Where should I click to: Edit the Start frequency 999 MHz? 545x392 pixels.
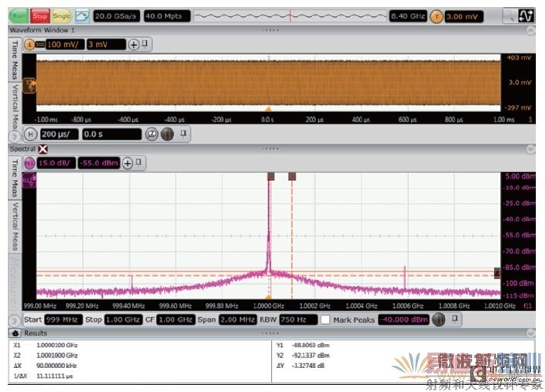63,319
